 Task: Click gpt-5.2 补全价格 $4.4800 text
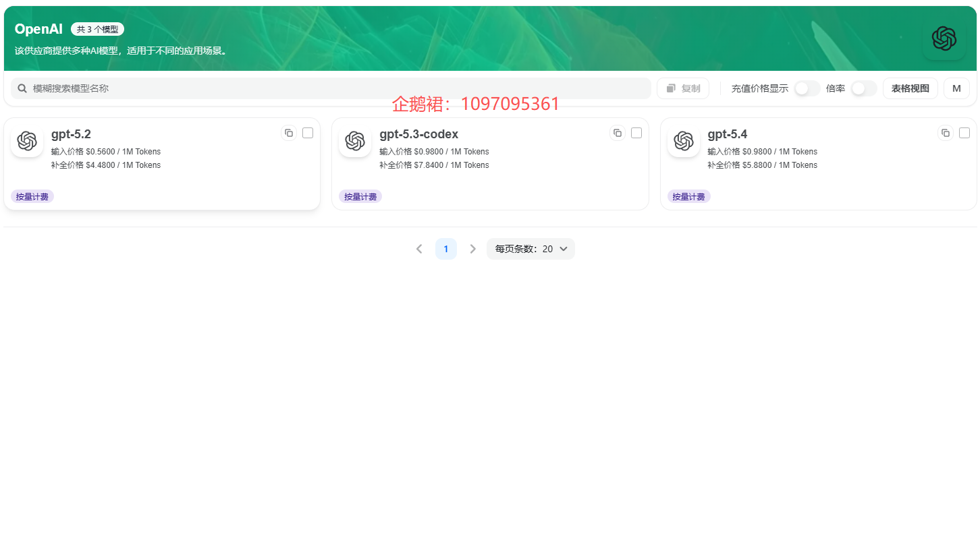coord(106,165)
